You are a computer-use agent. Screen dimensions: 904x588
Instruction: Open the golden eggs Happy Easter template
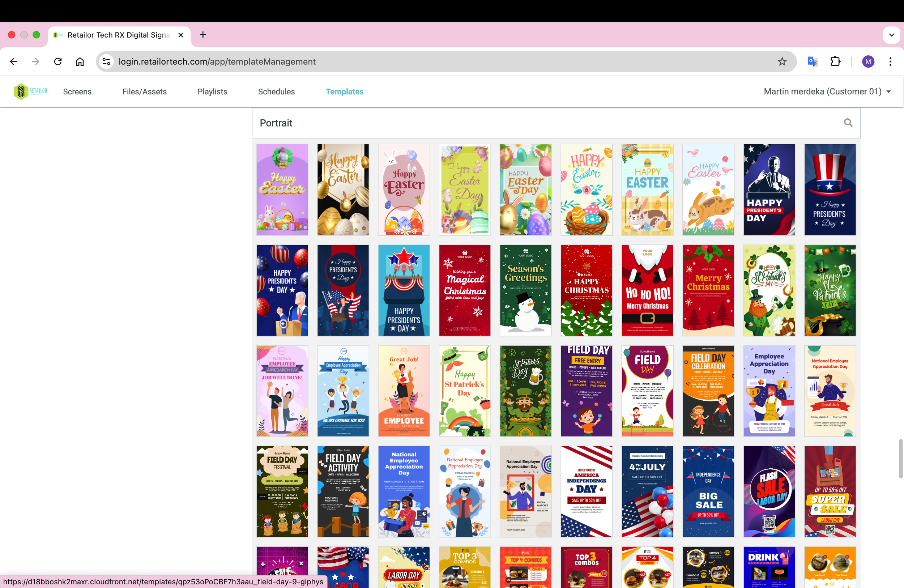(342, 189)
